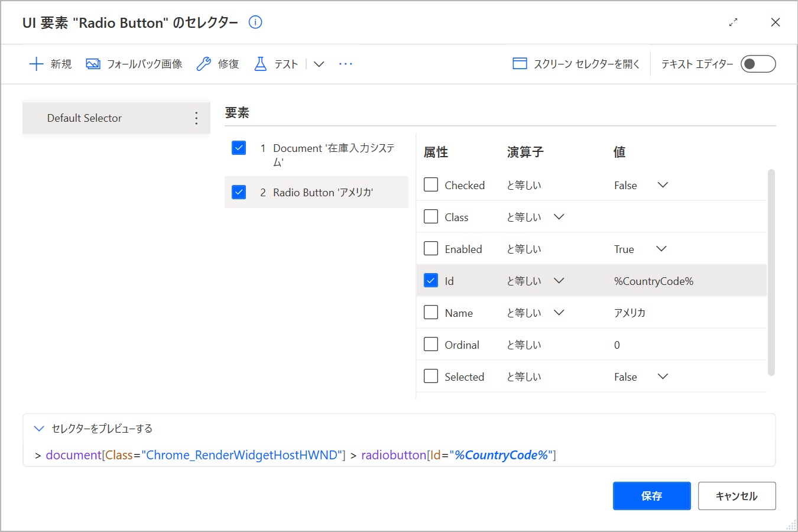Click the 演算子 column header
This screenshot has height=532, width=798.
[525, 152]
